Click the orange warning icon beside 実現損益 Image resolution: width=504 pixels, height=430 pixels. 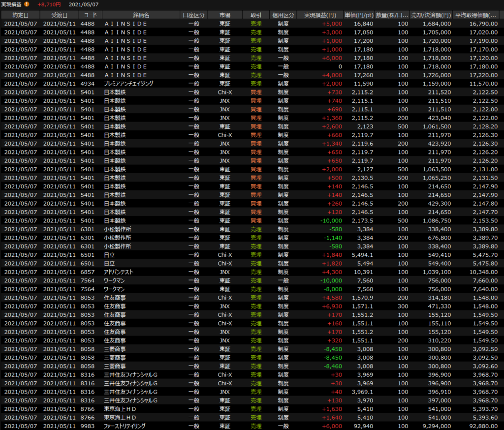(x=27, y=4)
